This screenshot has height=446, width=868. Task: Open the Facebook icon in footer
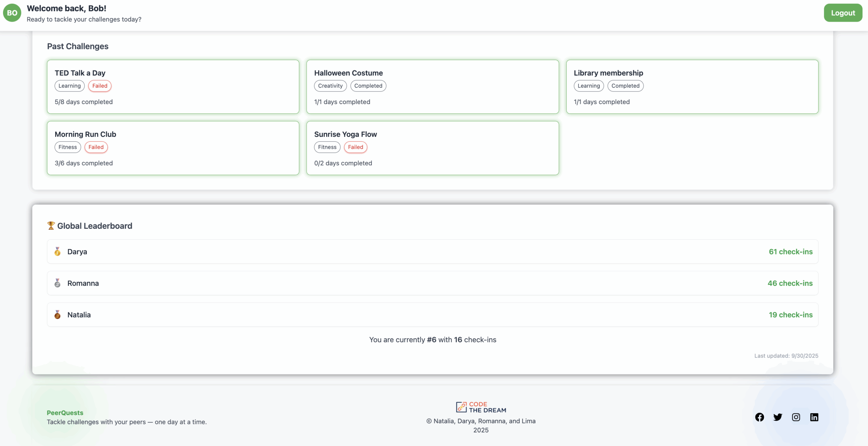(x=759, y=417)
